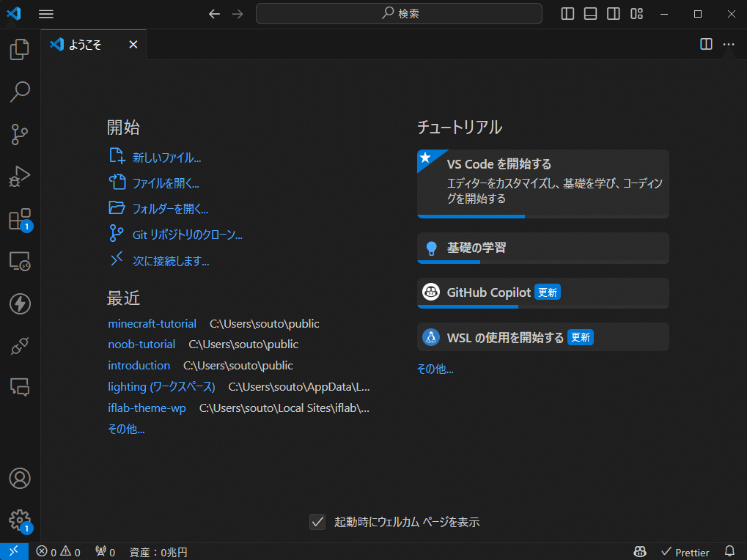Viewport: 747px width, 560px height.
Task: Open the editor More Actions ellipsis
Action: coord(729,44)
